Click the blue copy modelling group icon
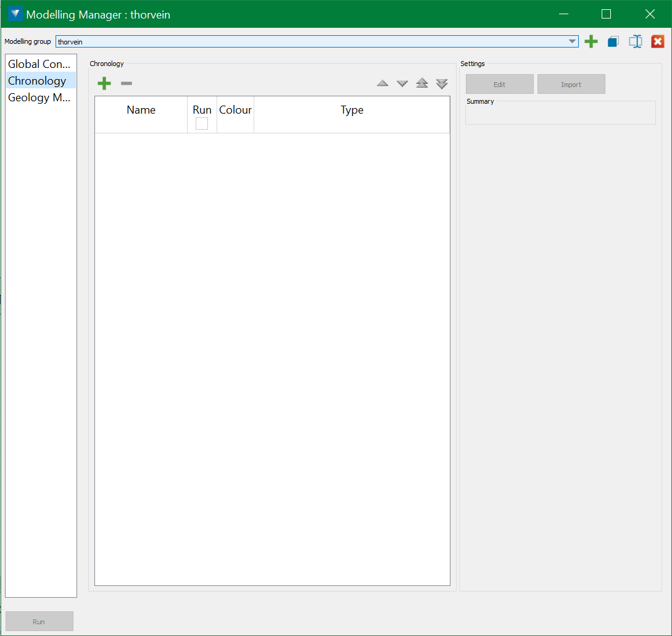Image resolution: width=672 pixels, height=636 pixels. point(613,42)
